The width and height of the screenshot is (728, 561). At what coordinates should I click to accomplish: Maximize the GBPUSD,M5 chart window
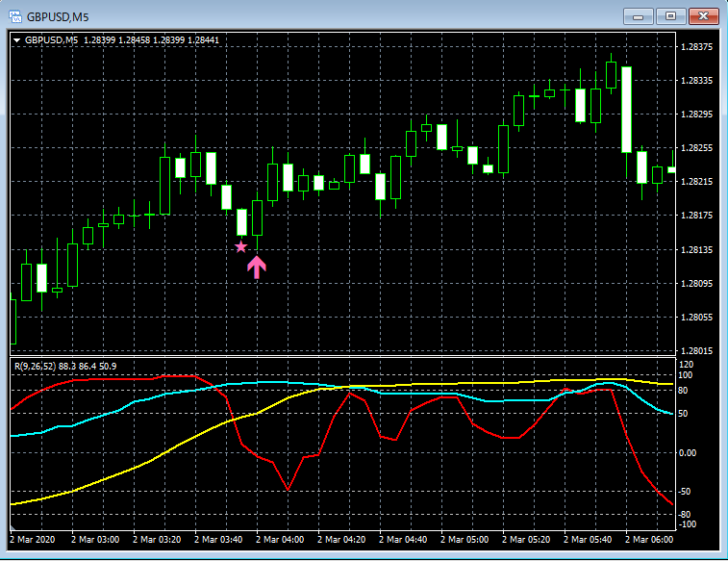[670, 16]
